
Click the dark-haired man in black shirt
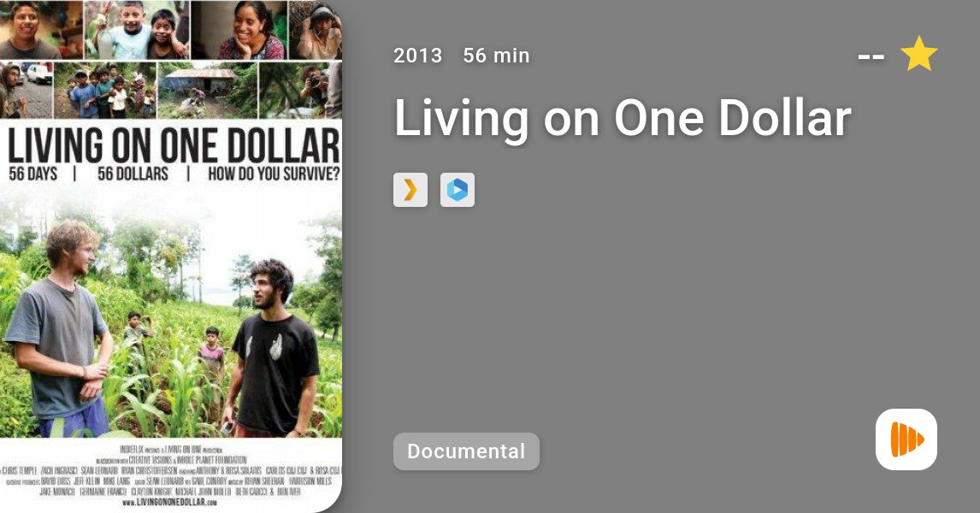271,348
